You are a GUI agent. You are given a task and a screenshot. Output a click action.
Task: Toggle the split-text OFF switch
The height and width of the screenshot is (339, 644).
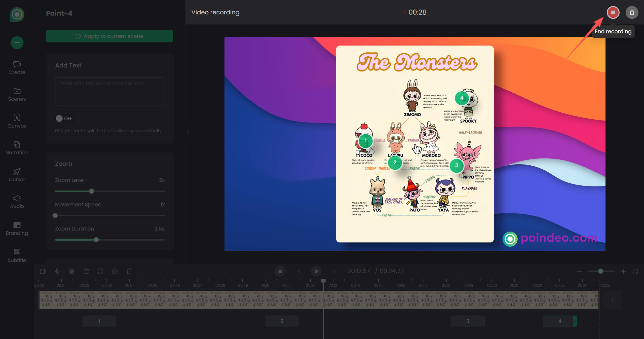pyautogui.click(x=59, y=118)
